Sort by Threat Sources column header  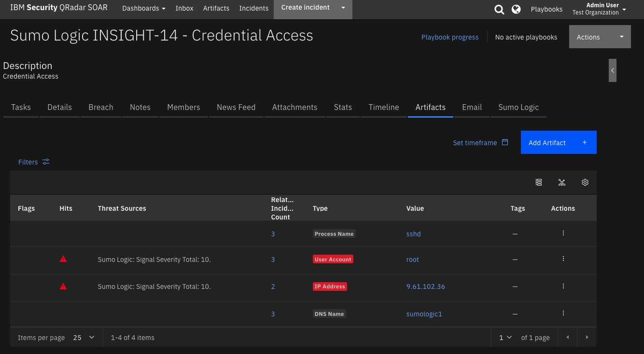(x=122, y=208)
